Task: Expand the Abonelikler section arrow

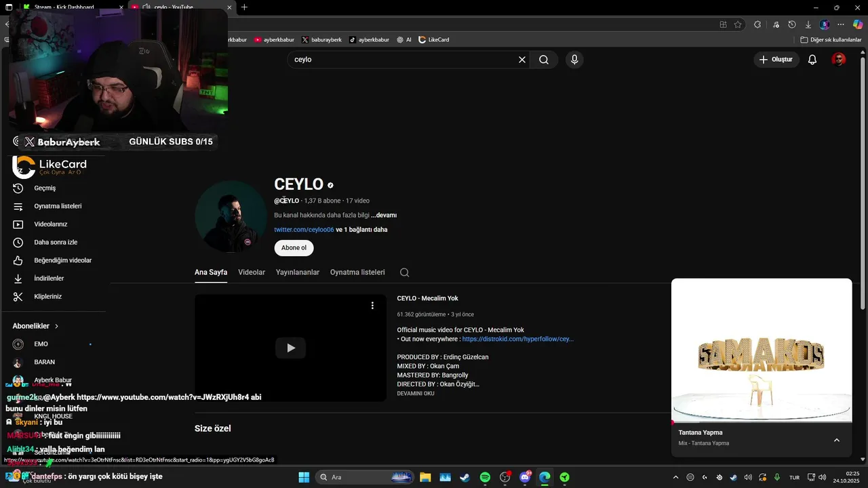Action: coord(56,326)
